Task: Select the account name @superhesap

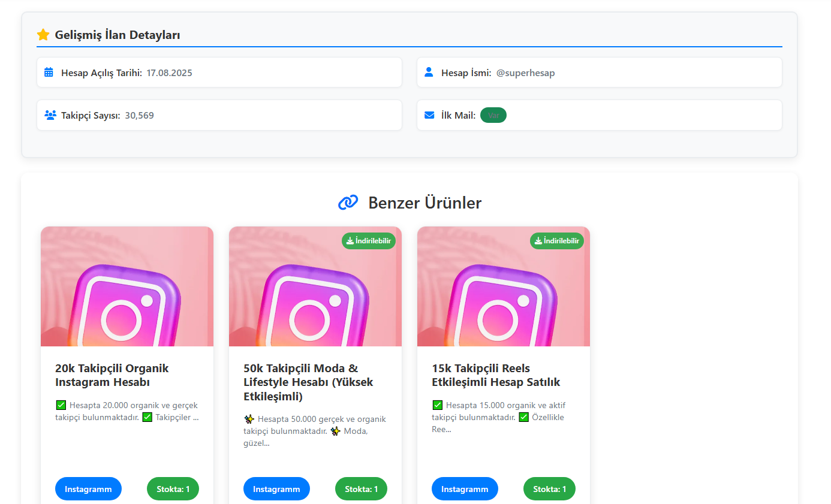Action: [526, 73]
